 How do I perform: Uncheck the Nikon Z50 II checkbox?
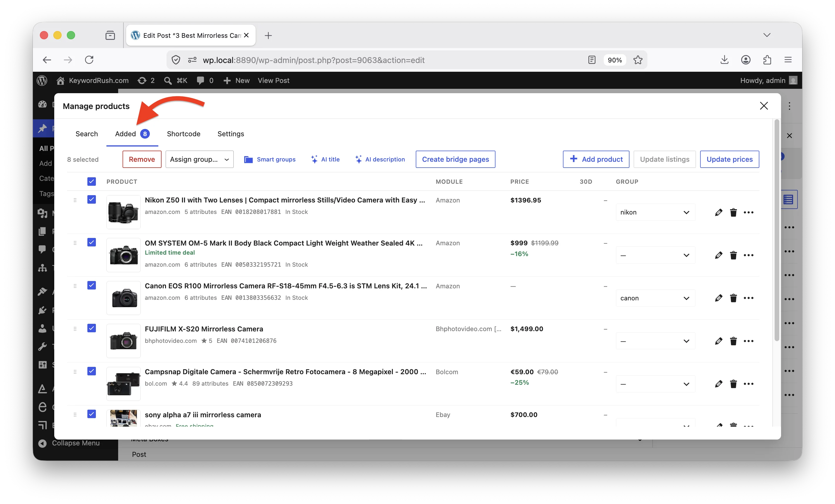[x=91, y=200]
